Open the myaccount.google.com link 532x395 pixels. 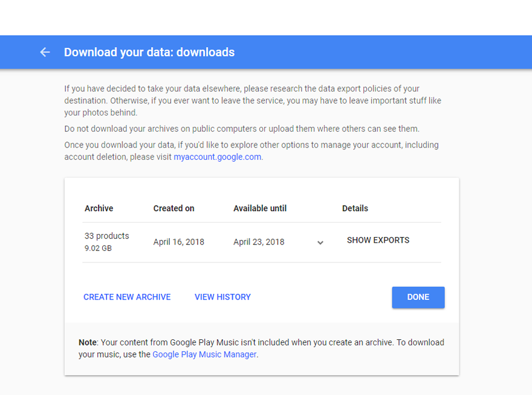pos(218,157)
